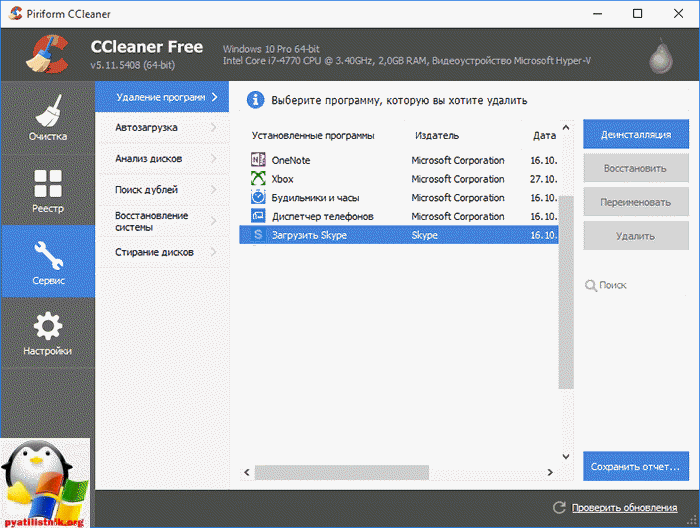Open the Очистка cleaner section
700x528 pixels.
[48, 118]
